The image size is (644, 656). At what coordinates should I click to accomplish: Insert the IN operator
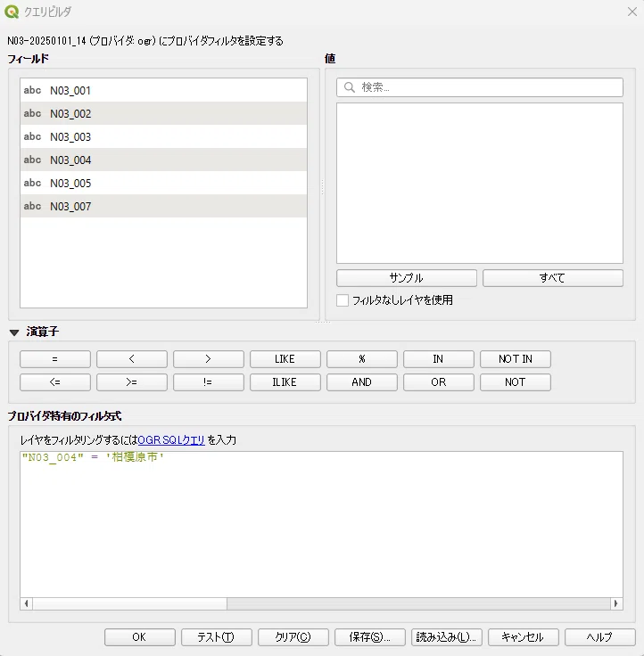[439, 359]
